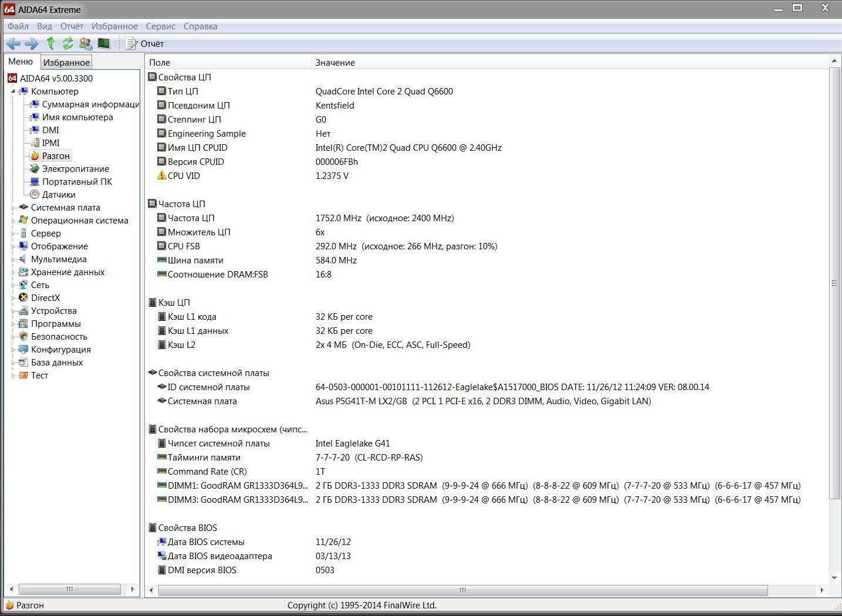
Task: Select AIDA64 v5.00.3300 root node
Action: point(56,78)
